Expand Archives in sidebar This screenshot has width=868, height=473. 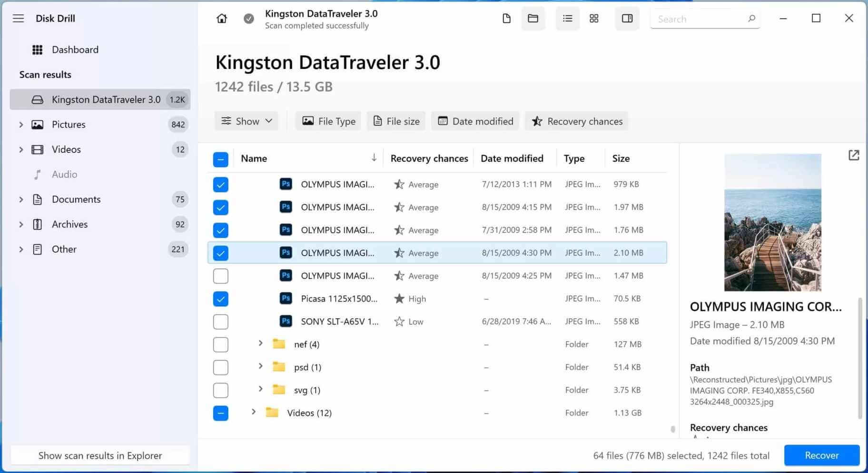click(21, 225)
